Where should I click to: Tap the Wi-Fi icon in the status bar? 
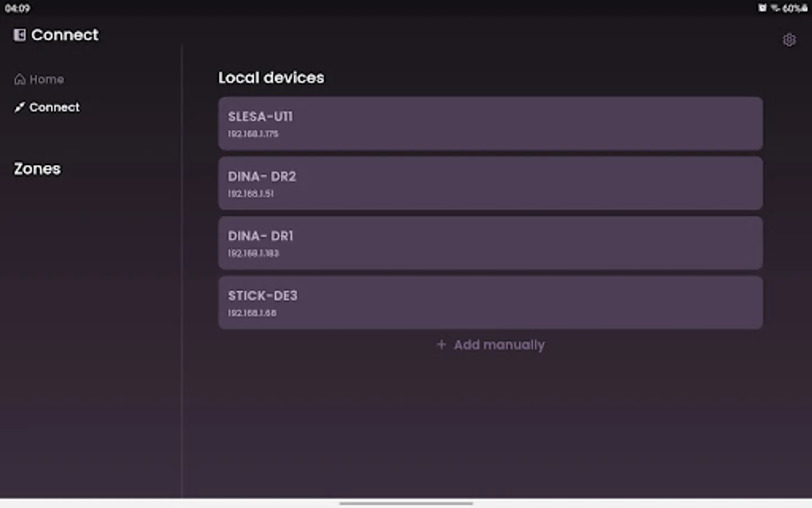[x=773, y=8]
